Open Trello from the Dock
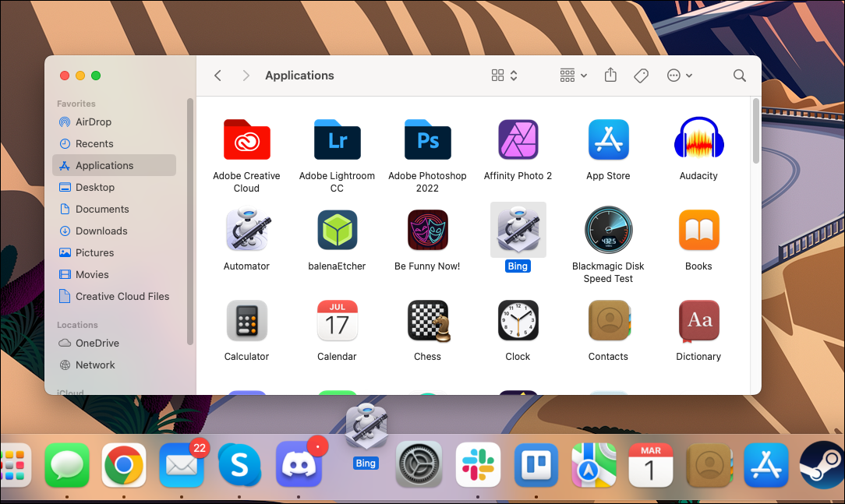This screenshot has width=845, height=504. tap(536, 465)
